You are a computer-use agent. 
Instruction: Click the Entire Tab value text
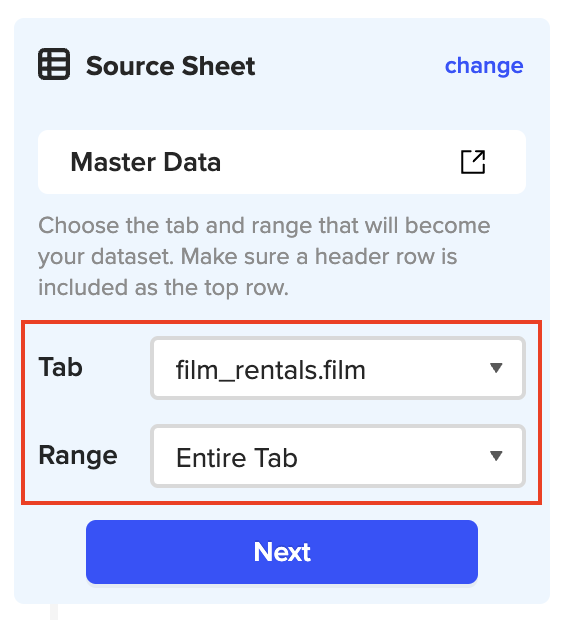coord(237,458)
